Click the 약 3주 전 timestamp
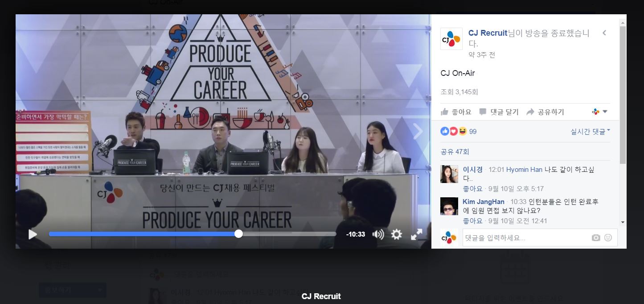Screen dimensions: 644x304 [x=482, y=55]
